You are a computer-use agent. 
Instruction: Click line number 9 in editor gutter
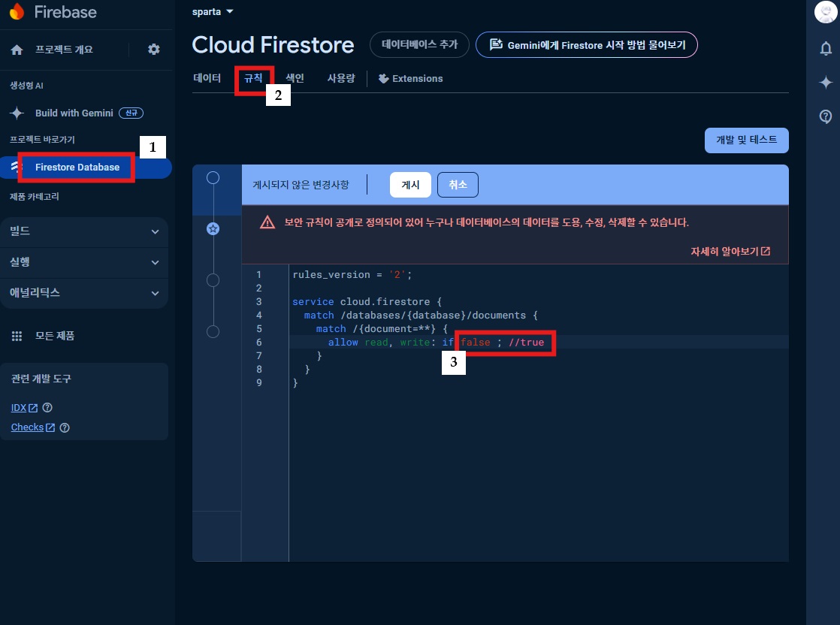click(258, 382)
